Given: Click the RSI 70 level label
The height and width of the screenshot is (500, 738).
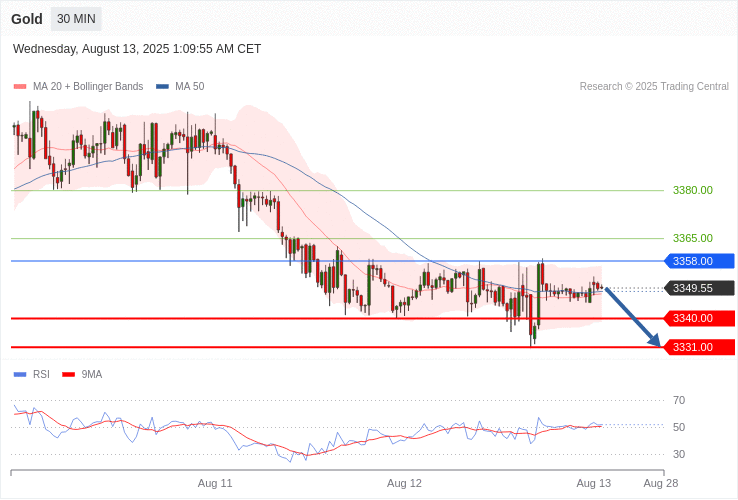Looking at the screenshot, I should [679, 400].
